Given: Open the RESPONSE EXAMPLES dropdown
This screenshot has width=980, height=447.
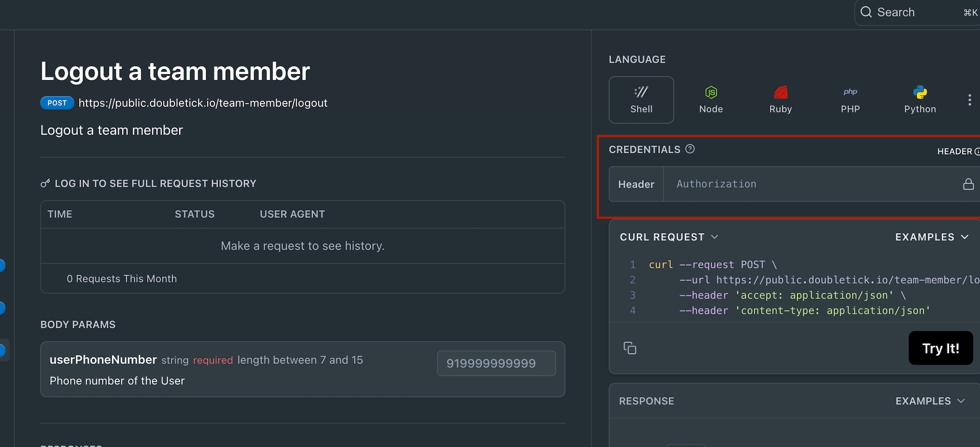Looking at the screenshot, I should [930, 401].
